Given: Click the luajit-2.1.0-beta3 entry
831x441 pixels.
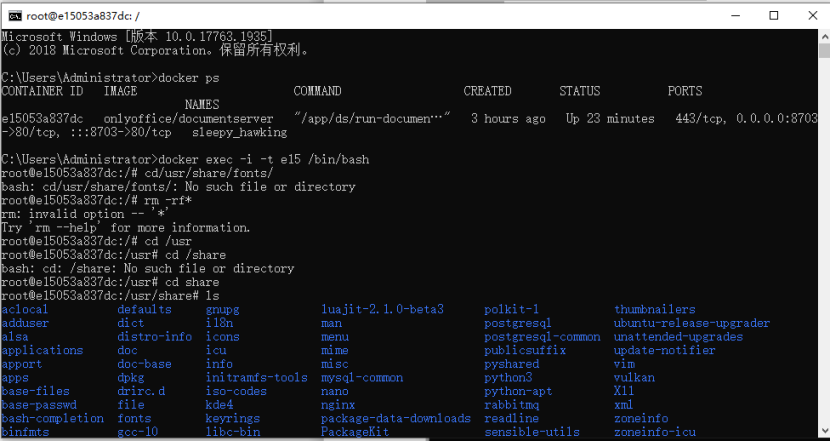Looking at the screenshot, I should 382,310.
